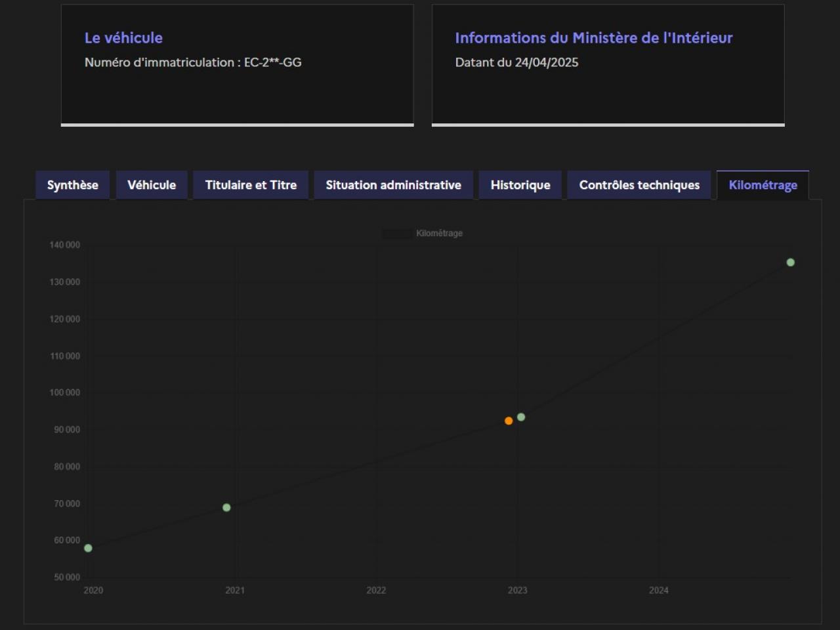Select the last data point near 135 000
840x630 pixels.
pos(790,262)
